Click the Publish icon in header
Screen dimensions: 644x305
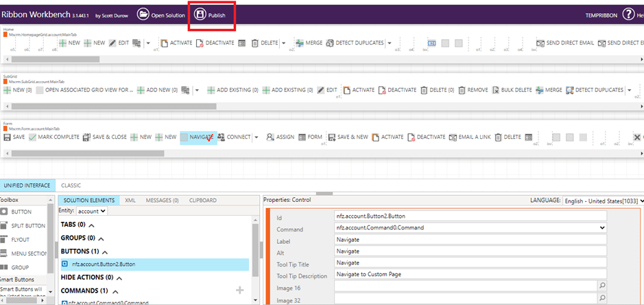coord(200,14)
